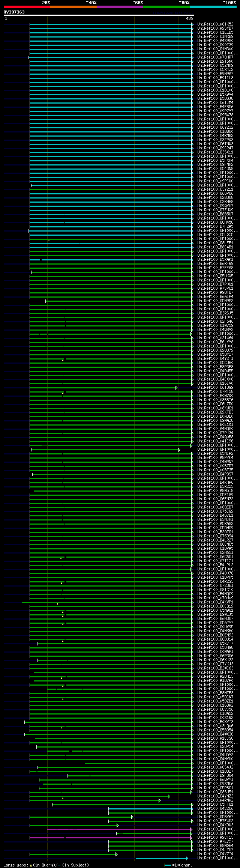The image size is (240, 868).
Task: Select label UniRef100_Q8H458
Action: coord(215,223)
